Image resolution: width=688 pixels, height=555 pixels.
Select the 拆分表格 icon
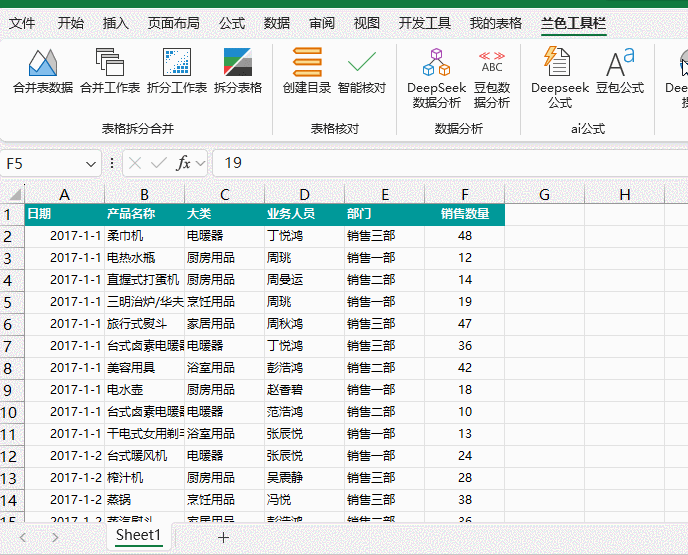[x=238, y=72]
